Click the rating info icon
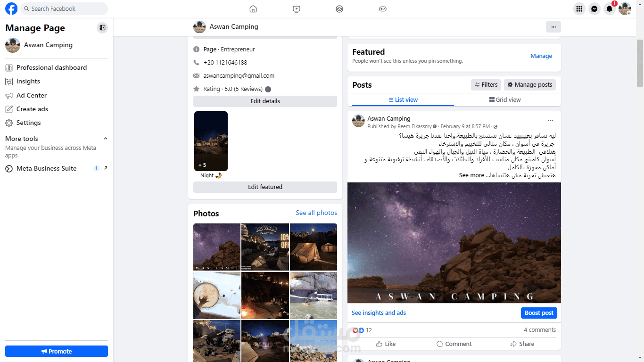Screen dimensions: 644x362 click(x=268, y=89)
